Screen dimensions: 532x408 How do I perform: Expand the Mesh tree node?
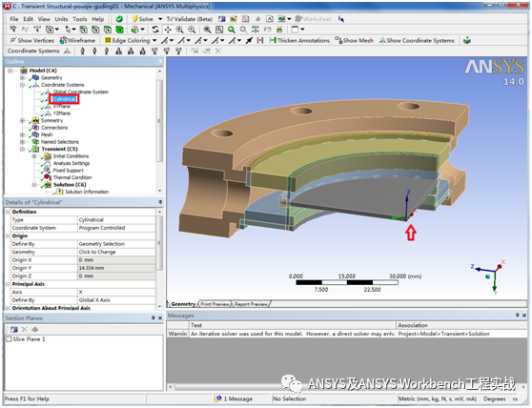[22, 134]
